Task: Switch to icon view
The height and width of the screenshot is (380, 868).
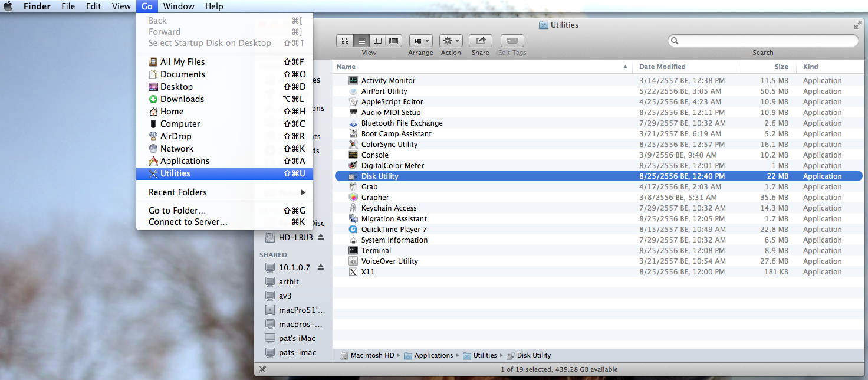Action: (345, 41)
